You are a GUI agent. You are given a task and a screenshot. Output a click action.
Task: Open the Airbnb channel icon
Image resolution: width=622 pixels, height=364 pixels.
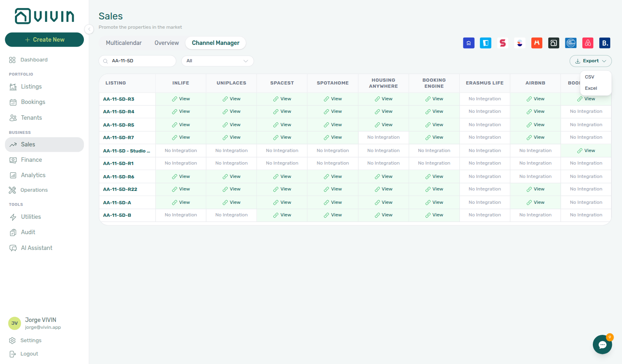pos(588,43)
